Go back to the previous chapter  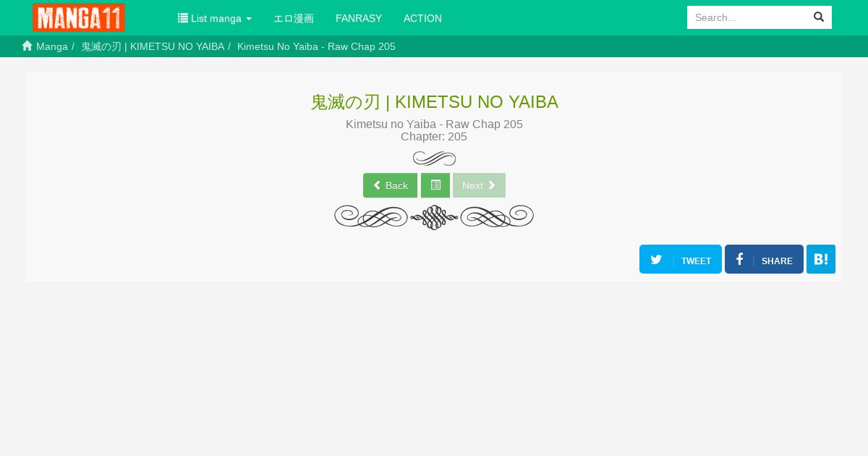pyautogui.click(x=390, y=185)
